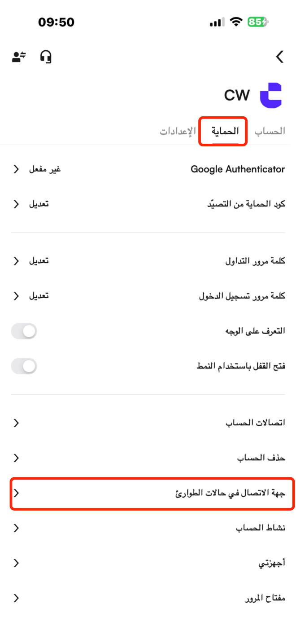Image resolution: width=296 pixels, height=644 pixels.
Task: Open جهة الاتصال في حالات الطوارئ
Action: point(152,494)
